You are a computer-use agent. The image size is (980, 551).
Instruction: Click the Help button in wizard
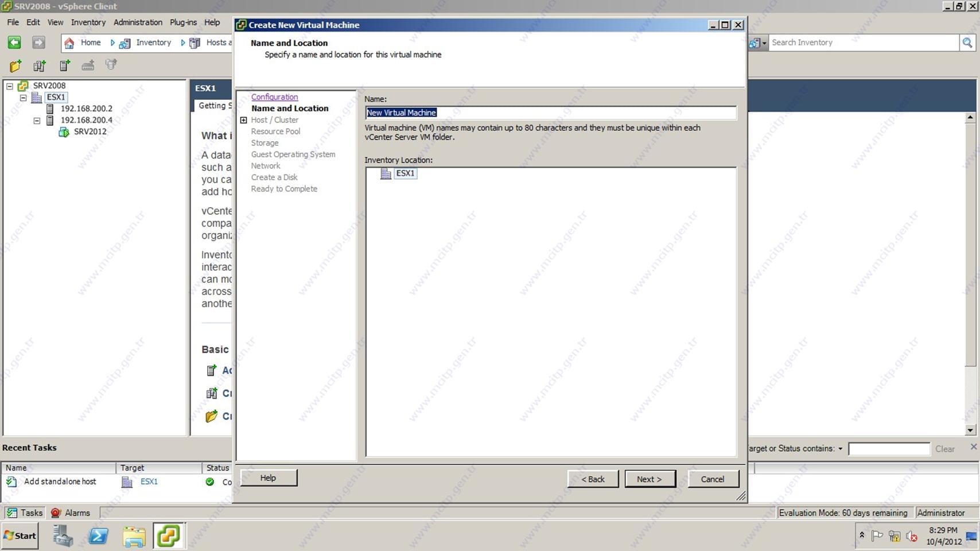click(x=269, y=478)
